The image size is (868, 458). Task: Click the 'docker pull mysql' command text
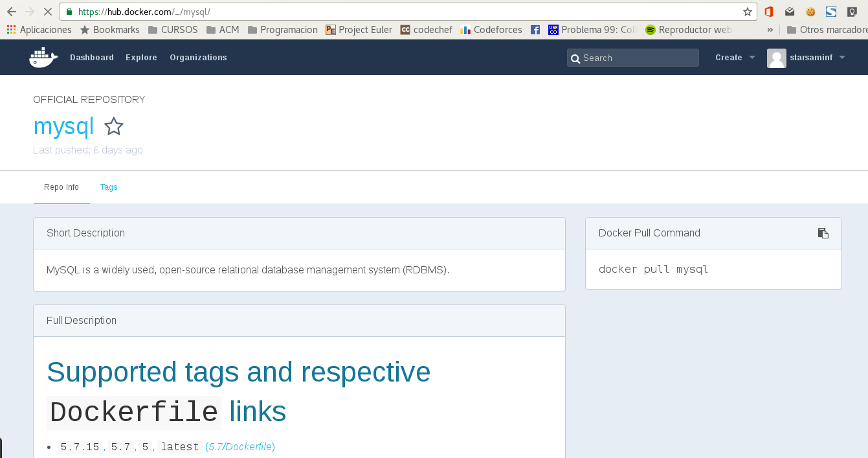pyautogui.click(x=654, y=269)
